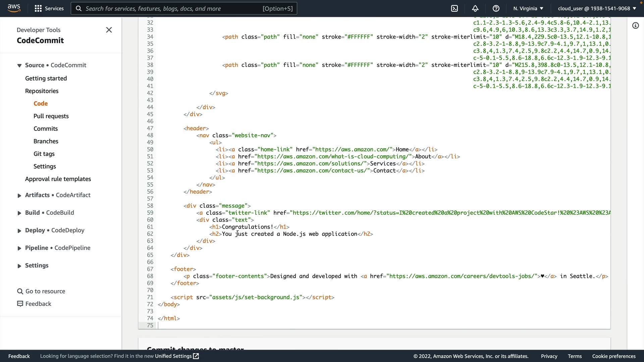Open the N. Virginia region dropdown
The height and width of the screenshot is (362, 644).
click(528, 8)
